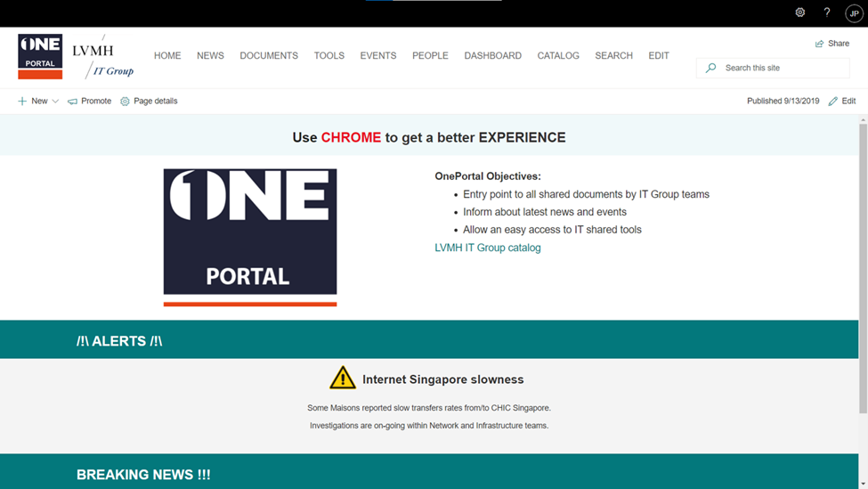Go to the HOME navigation item

167,55
